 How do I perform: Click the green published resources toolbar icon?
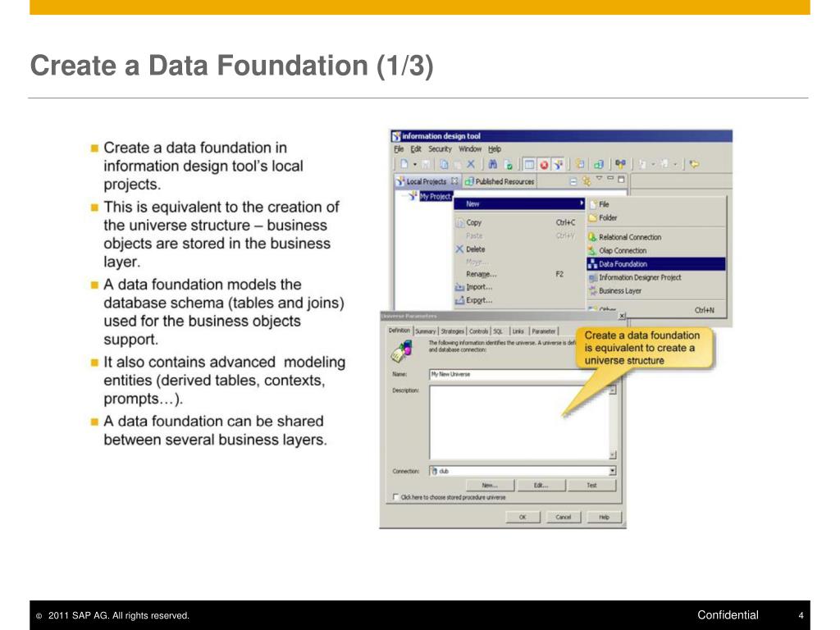[599, 164]
